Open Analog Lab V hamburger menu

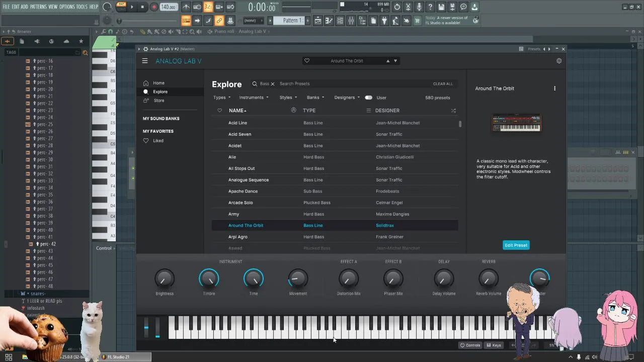tap(145, 61)
